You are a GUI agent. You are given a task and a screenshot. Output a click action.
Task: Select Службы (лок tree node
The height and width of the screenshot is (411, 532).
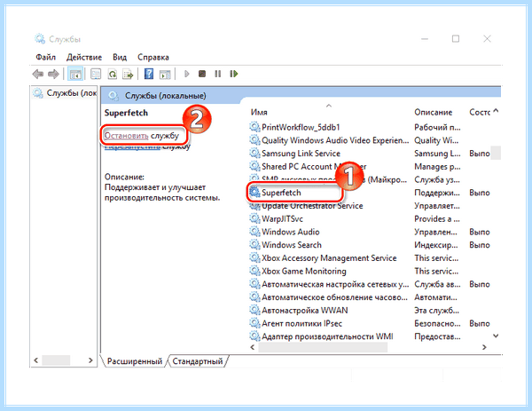pyautogui.click(x=65, y=92)
